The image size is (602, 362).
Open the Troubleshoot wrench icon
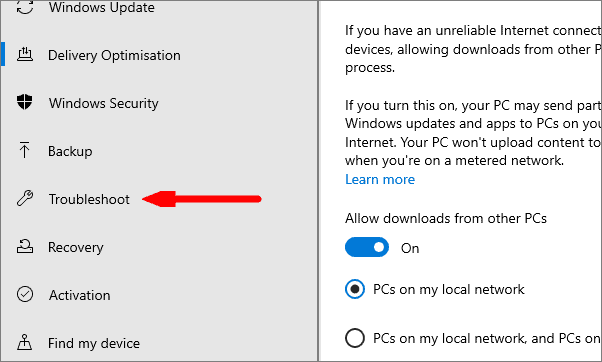pos(25,198)
